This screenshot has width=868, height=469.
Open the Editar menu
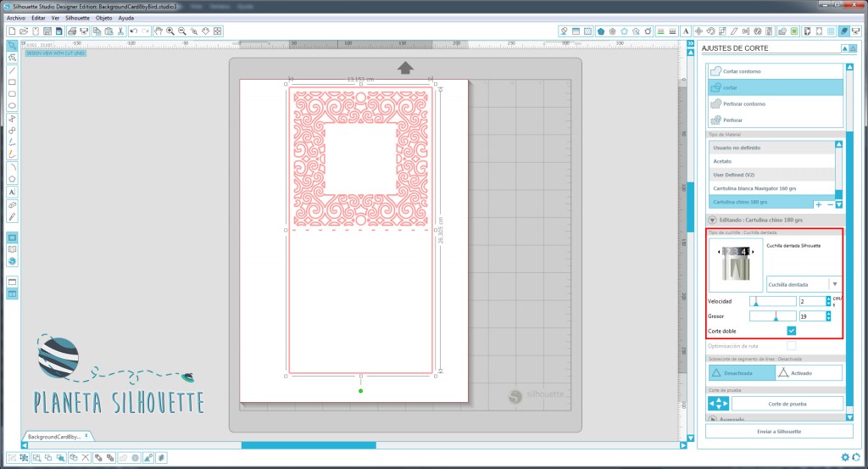click(38, 18)
